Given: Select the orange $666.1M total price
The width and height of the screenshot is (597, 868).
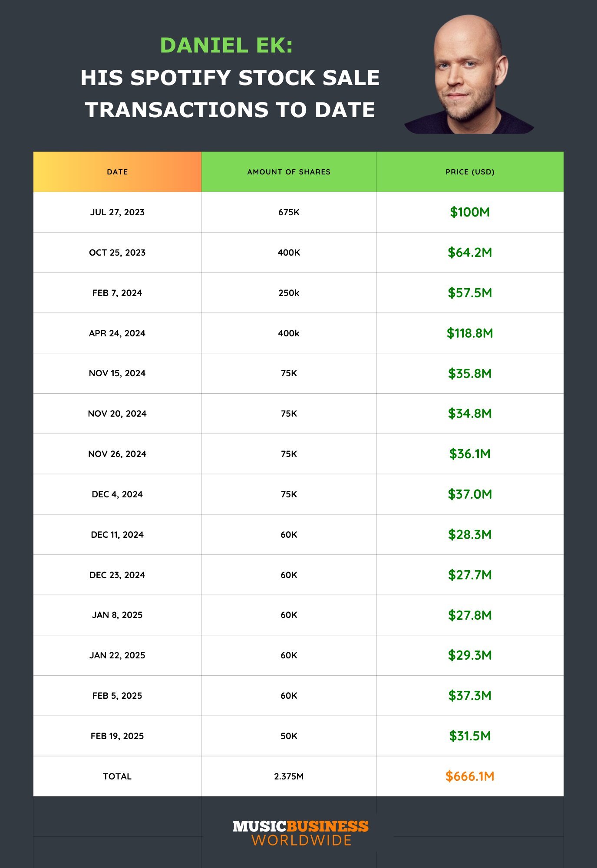Looking at the screenshot, I should click(x=470, y=776).
